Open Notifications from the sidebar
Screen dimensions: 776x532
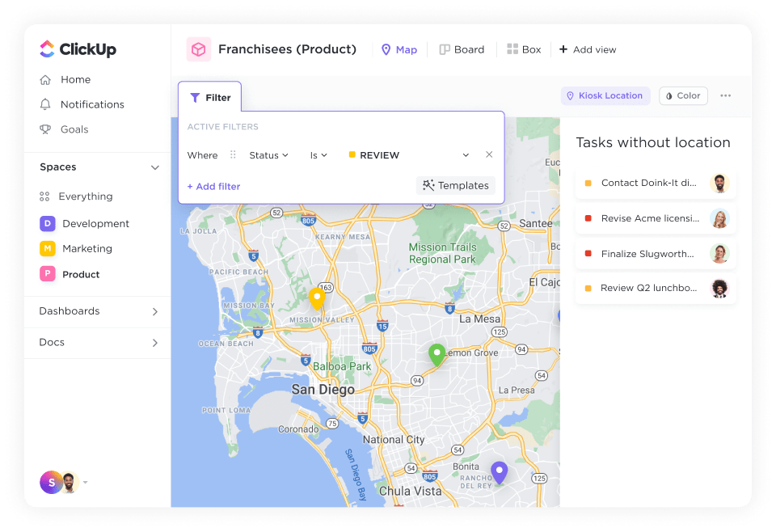[x=92, y=104]
